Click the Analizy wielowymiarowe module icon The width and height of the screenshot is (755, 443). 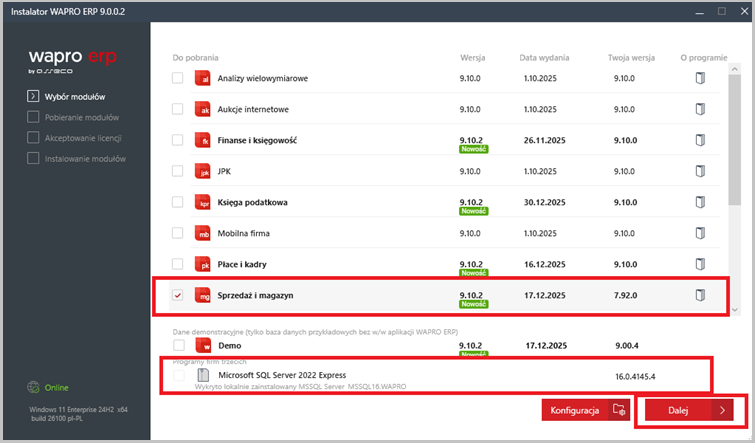[203, 78]
